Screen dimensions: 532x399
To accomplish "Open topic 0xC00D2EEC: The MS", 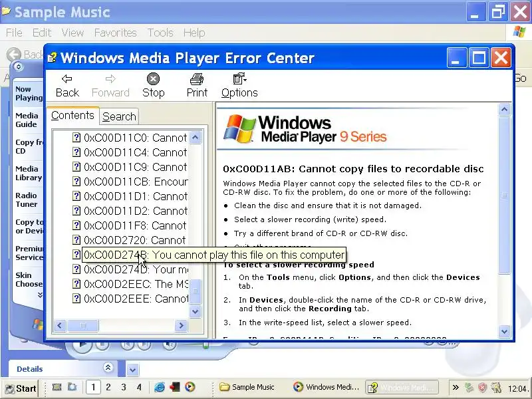I will pyautogui.click(x=136, y=284).
